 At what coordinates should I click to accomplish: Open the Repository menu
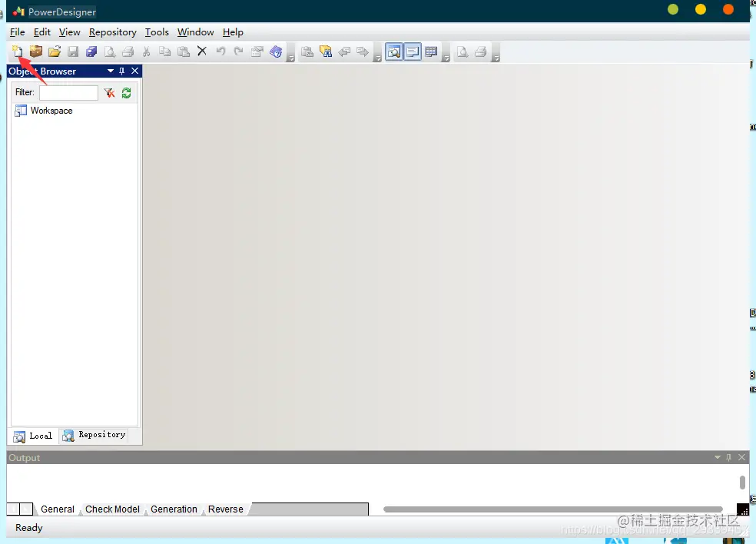113,32
